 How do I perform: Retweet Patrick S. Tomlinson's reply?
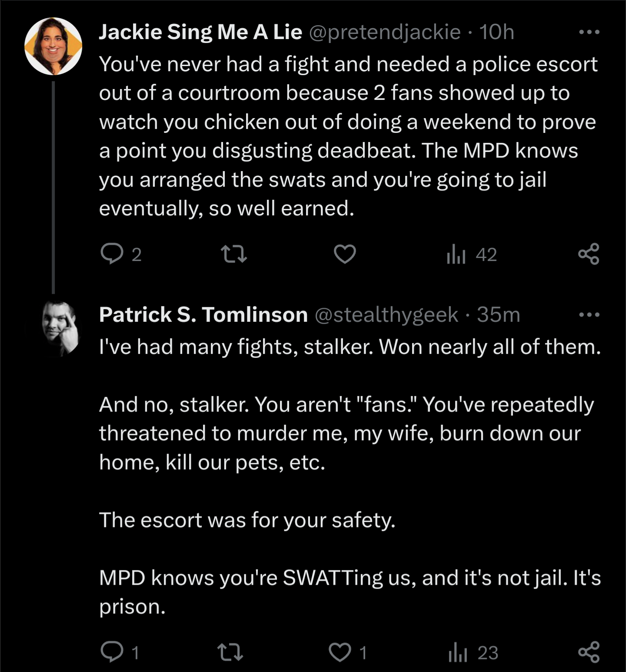pyautogui.click(x=230, y=652)
